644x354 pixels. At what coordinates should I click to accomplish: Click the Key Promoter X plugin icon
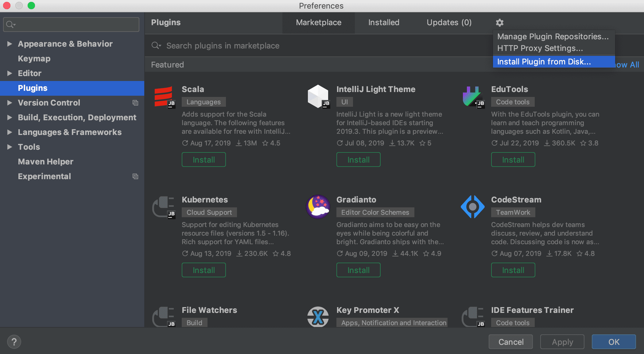click(x=318, y=317)
